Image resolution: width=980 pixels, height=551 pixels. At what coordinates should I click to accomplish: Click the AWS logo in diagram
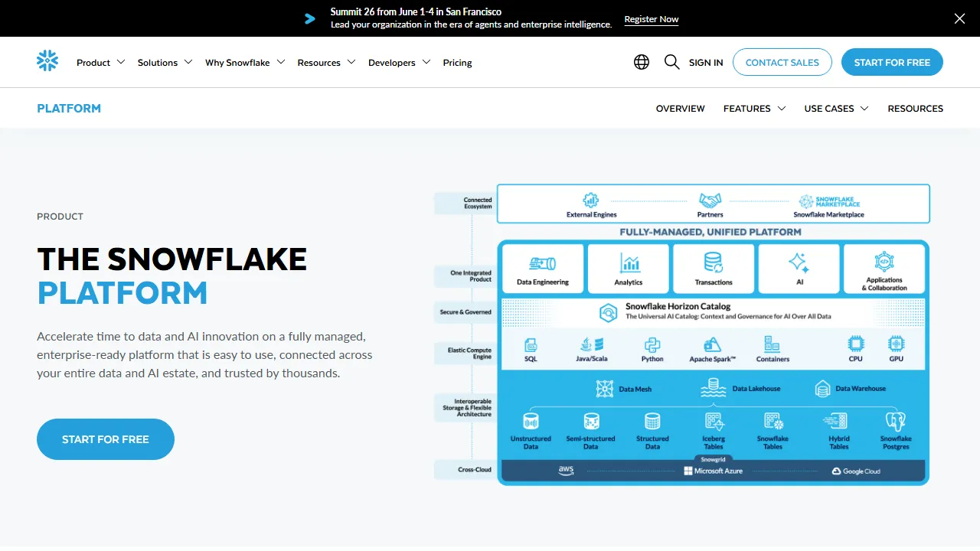coord(567,471)
